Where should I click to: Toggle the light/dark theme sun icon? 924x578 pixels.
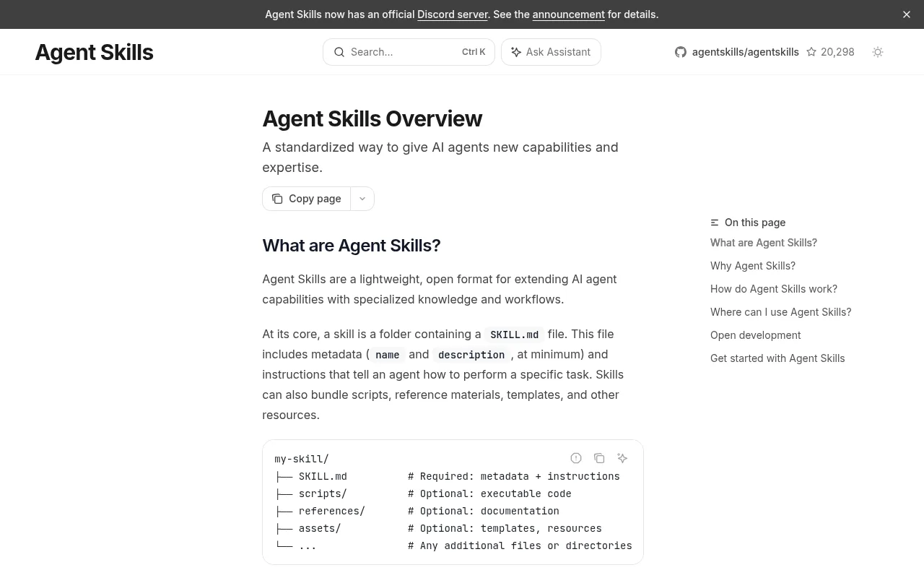pos(878,52)
